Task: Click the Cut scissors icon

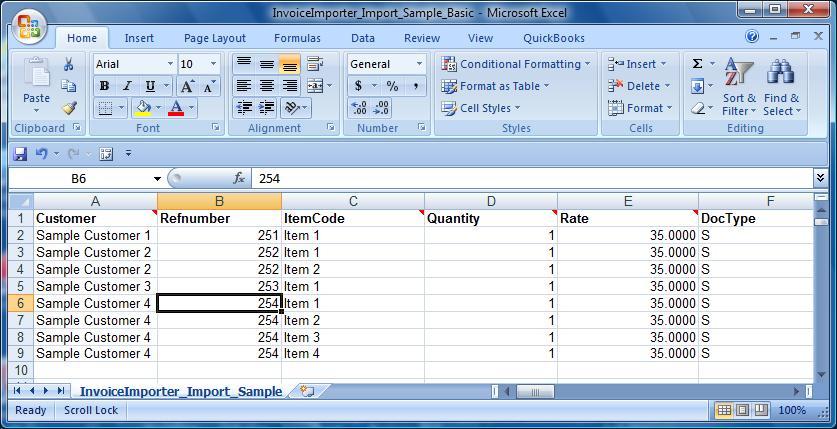Action: pos(68,65)
